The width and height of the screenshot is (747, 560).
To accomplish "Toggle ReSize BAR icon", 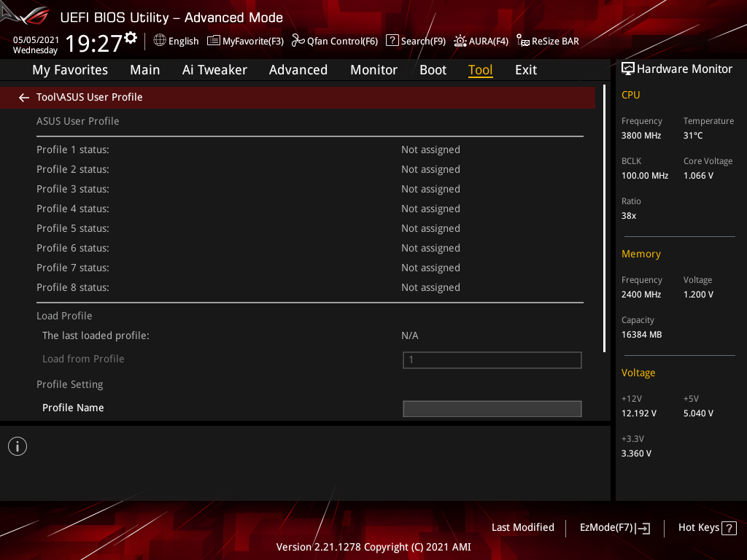I will point(522,41).
